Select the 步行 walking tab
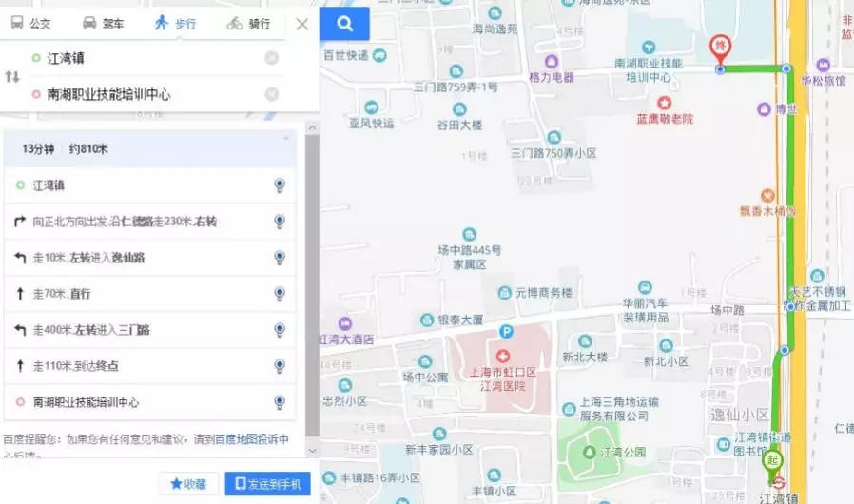This screenshot has height=504, width=854. click(175, 24)
